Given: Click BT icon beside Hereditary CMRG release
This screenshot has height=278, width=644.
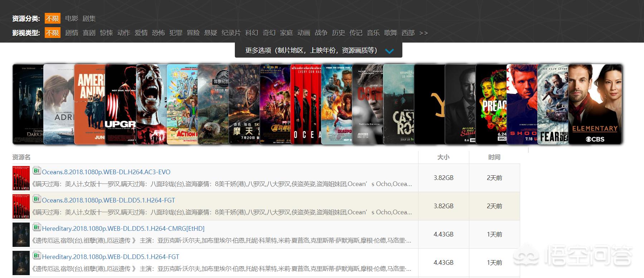Looking at the screenshot, I should point(37,227).
